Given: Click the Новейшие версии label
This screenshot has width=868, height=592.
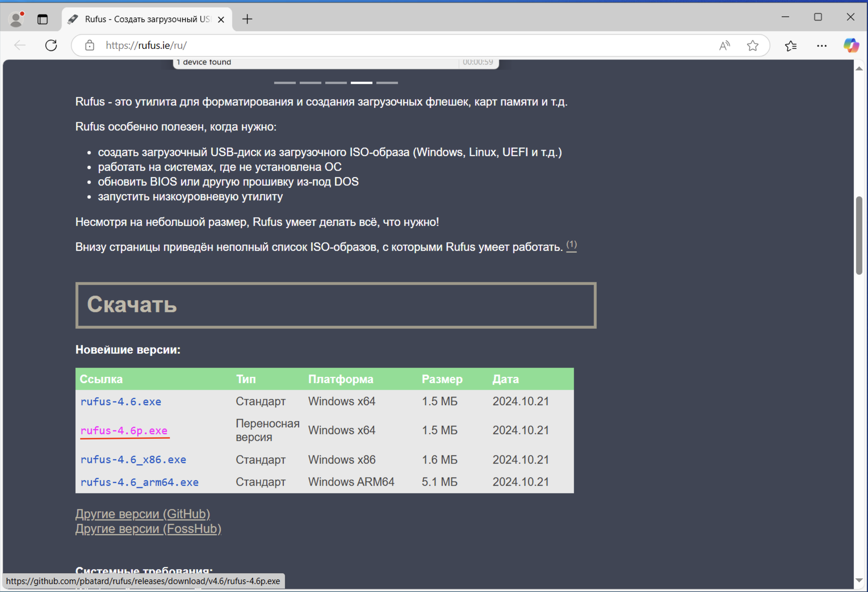Looking at the screenshot, I should (x=128, y=350).
